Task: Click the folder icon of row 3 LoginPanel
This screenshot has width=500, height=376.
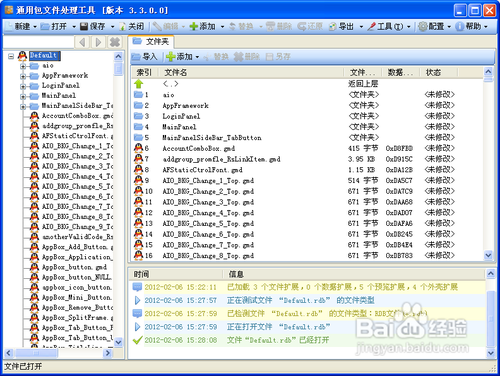Action: 138,116
